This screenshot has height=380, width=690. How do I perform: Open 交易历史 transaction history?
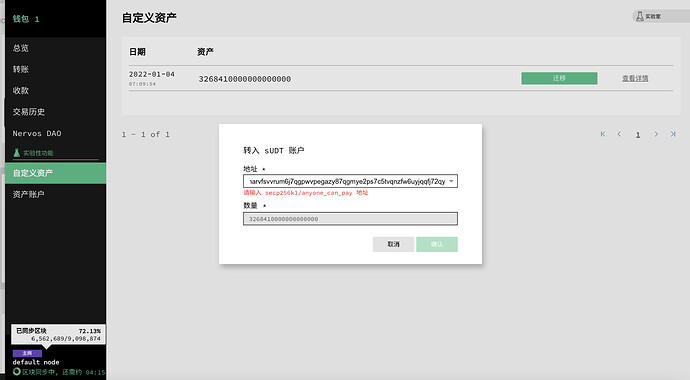29,112
